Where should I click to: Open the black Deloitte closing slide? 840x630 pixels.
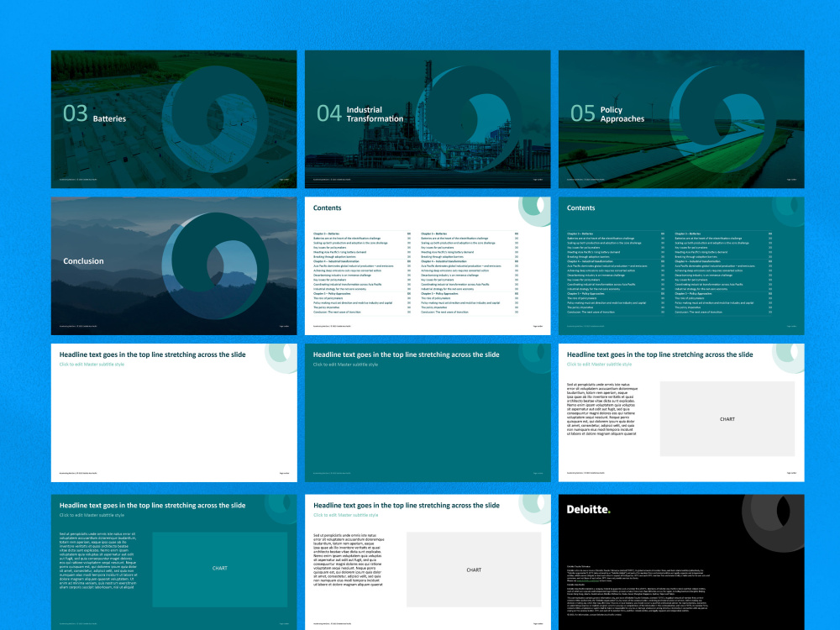[x=681, y=562]
